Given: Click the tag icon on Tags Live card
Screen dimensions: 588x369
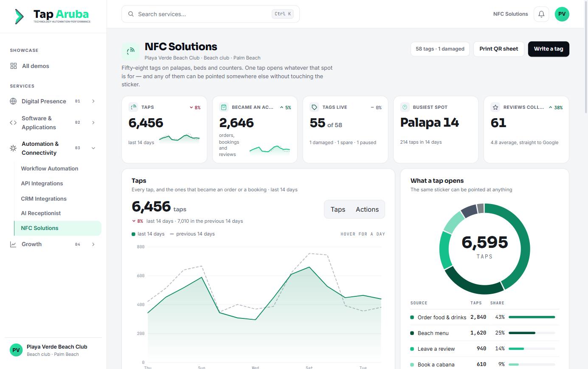Looking at the screenshot, I should pyautogui.click(x=314, y=107).
